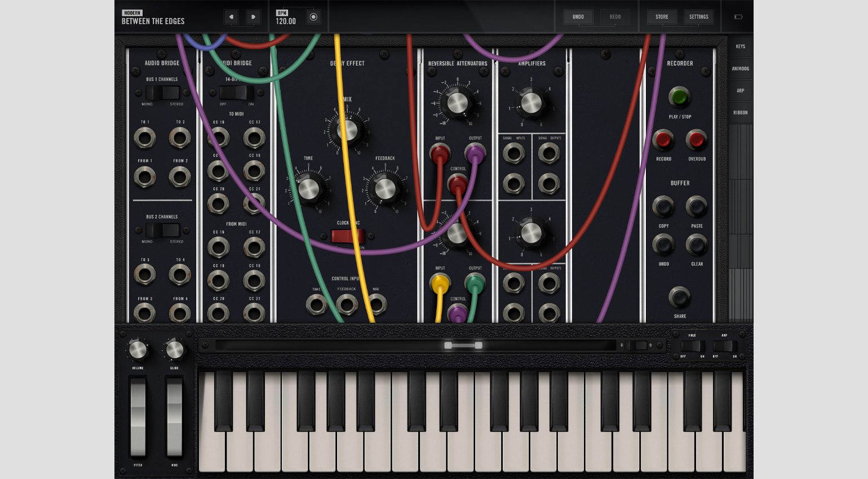
Task: Toggle Bus 1 Channels mono/stereo switch
Action: [x=162, y=92]
